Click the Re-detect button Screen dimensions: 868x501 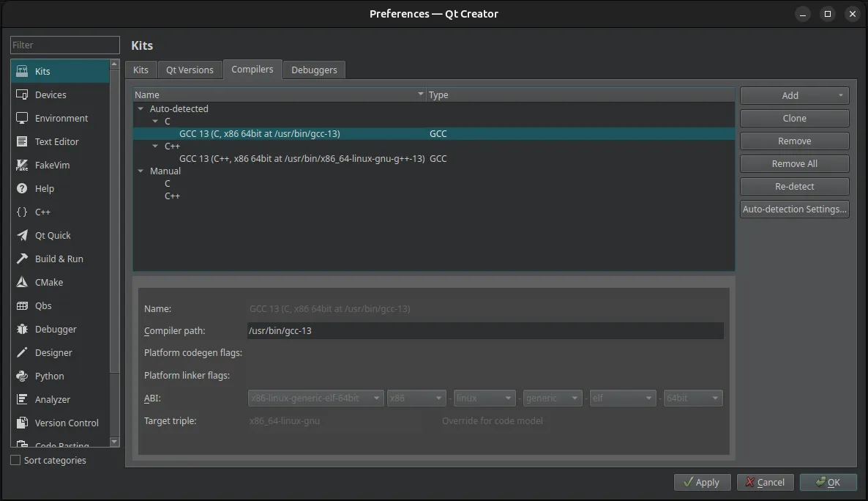pyautogui.click(x=794, y=186)
